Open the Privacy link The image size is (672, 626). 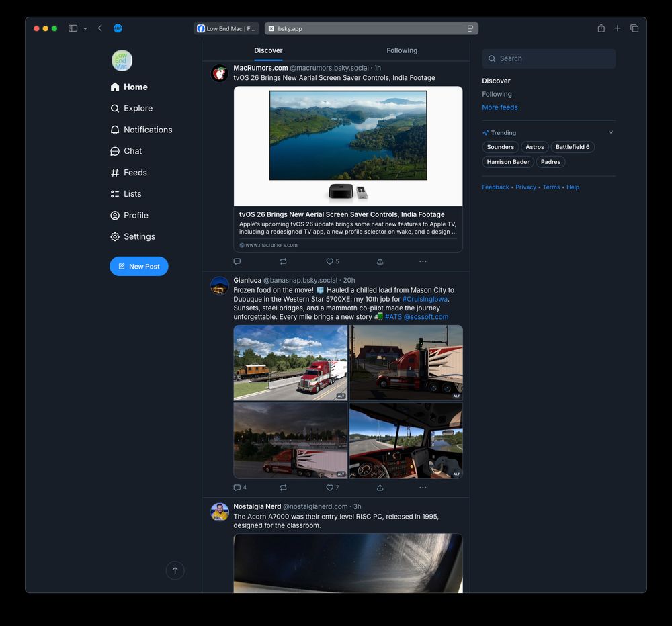coord(526,187)
